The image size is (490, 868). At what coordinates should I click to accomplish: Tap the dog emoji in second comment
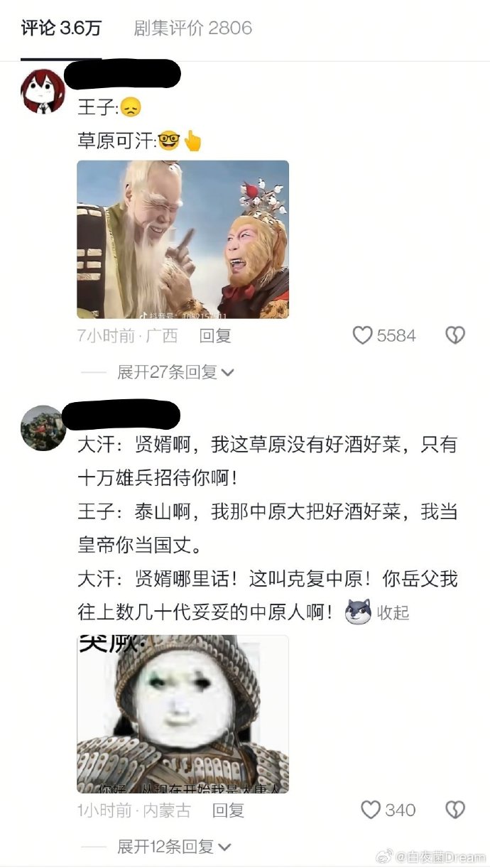[x=359, y=612]
